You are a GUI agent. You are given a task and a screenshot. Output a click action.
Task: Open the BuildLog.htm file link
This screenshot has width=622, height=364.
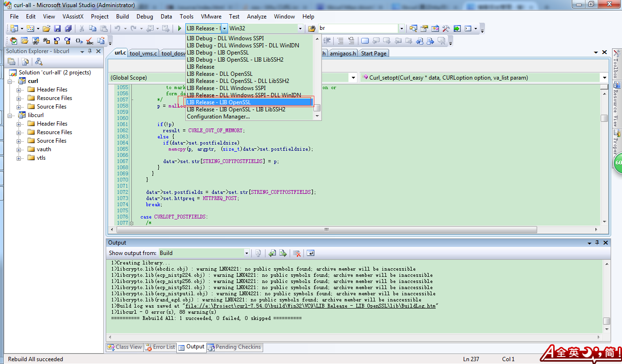point(310,306)
